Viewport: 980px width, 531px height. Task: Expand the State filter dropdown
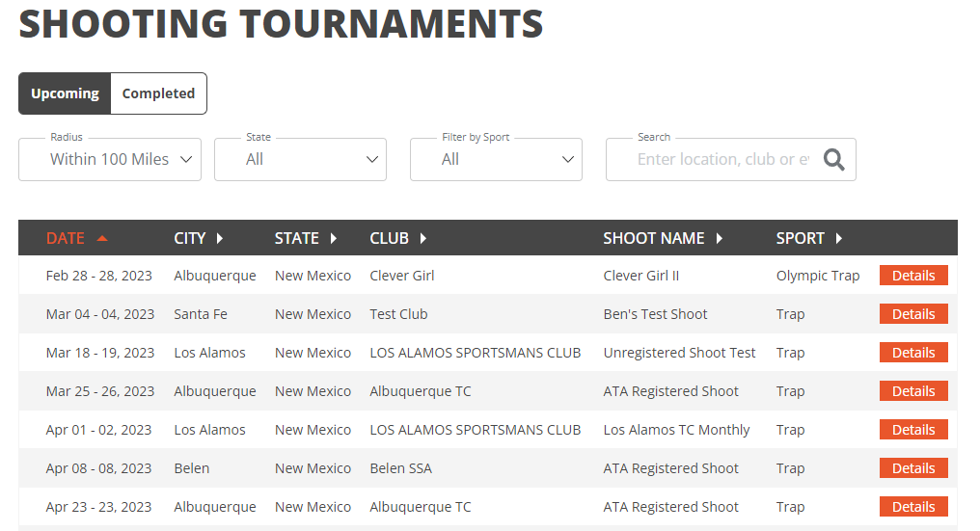(301, 159)
